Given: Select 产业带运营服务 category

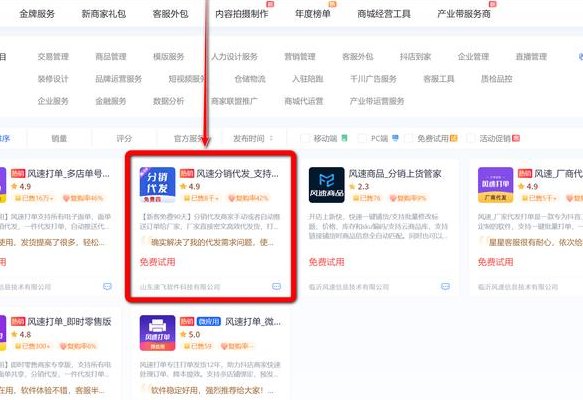Looking at the screenshot, I should click(377, 101).
